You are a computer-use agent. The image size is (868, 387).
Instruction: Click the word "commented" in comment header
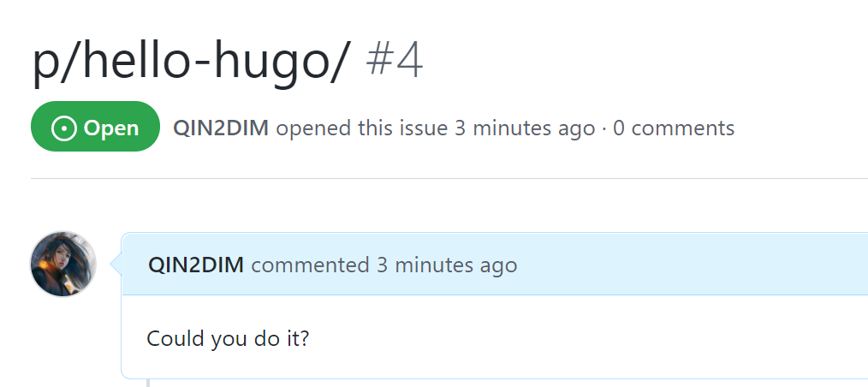tap(310, 265)
